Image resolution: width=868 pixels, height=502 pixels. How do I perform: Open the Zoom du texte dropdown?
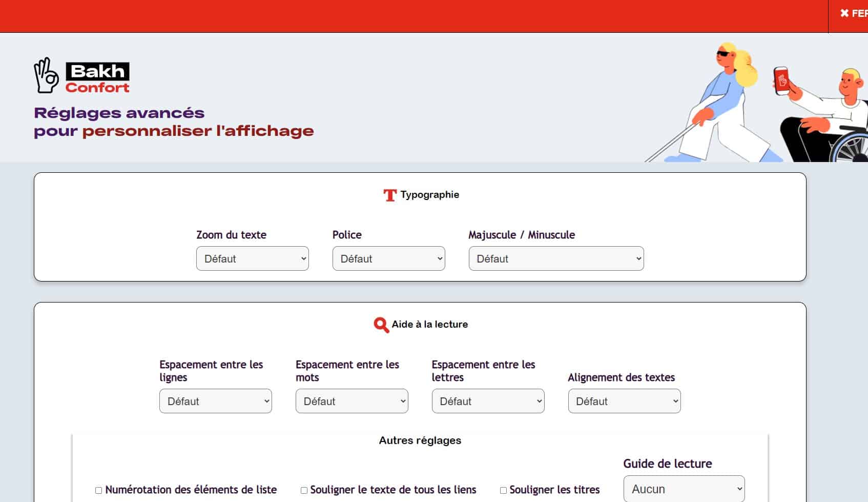click(252, 258)
